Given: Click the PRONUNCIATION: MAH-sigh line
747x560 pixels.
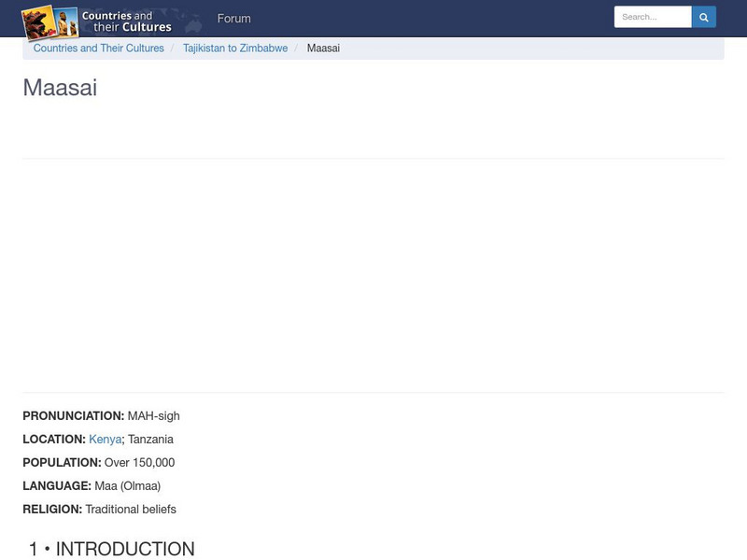Looking at the screenshot, I should pos(102,415).
